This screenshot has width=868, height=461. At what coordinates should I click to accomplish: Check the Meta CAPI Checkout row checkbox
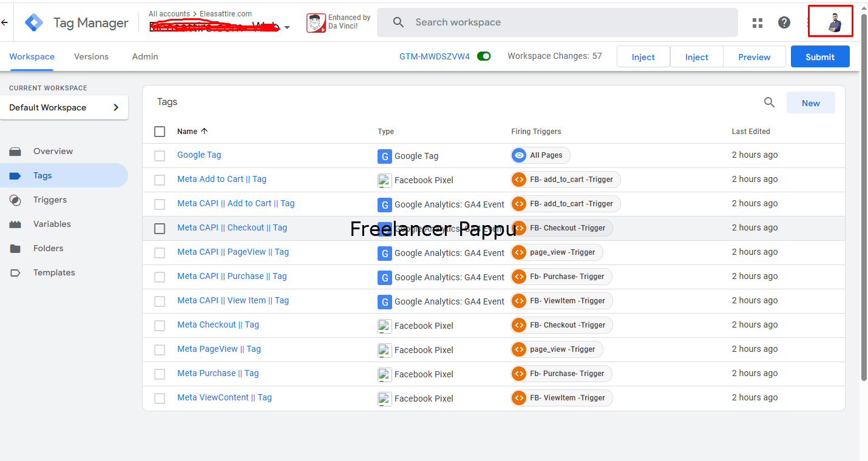click(x=160, y=229)
